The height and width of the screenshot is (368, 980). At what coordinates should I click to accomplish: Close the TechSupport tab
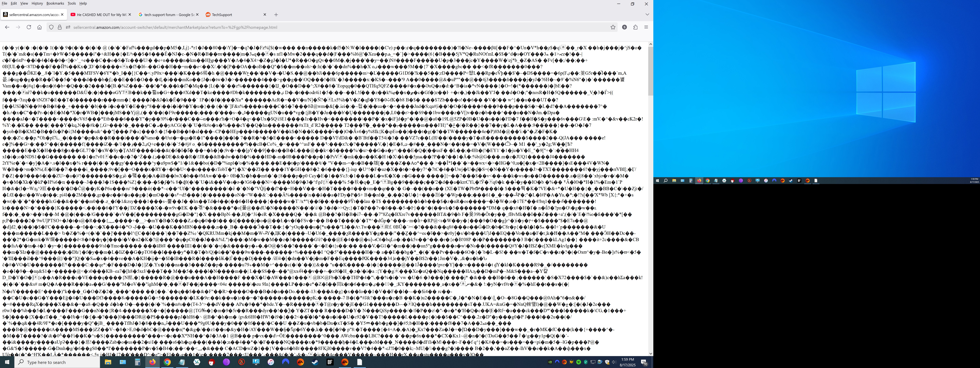coord(265,14)
